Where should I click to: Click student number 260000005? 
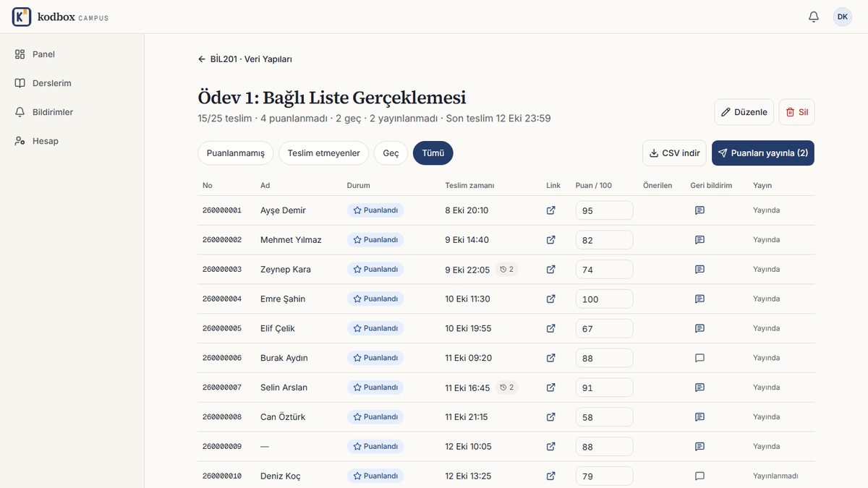click(x=222, y=328)
